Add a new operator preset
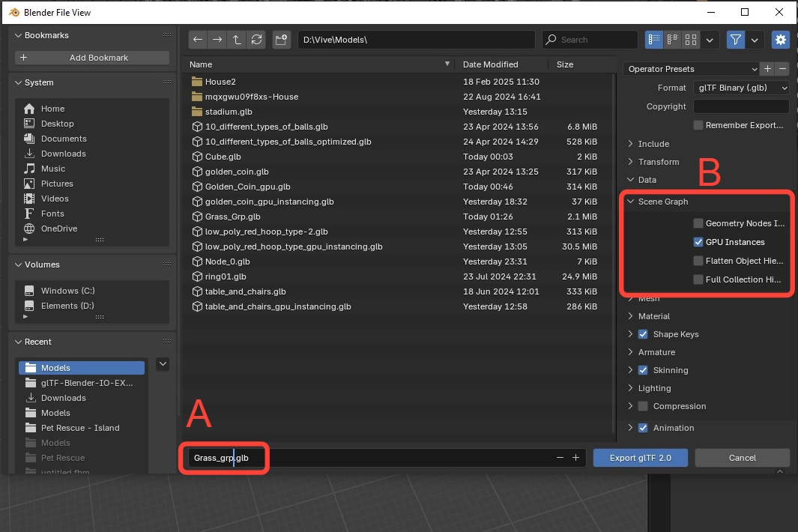 coord(767,69)
